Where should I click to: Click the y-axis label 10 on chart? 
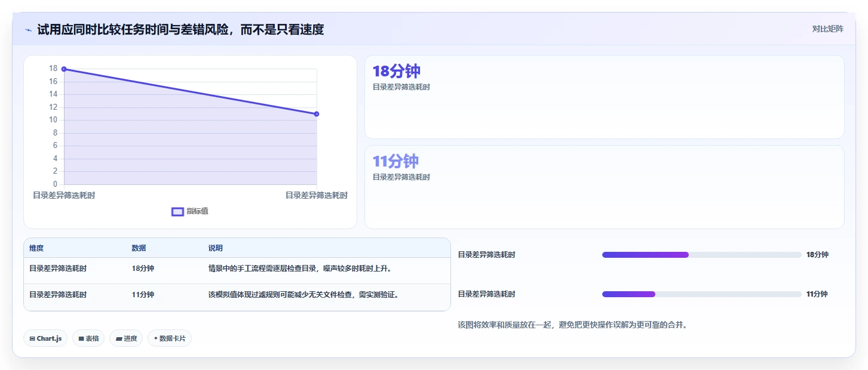[x=53, y=120]
